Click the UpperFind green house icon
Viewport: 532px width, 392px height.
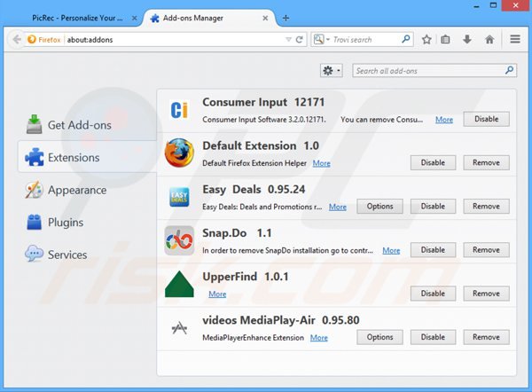pyautogui.click(x=179, y=284)
